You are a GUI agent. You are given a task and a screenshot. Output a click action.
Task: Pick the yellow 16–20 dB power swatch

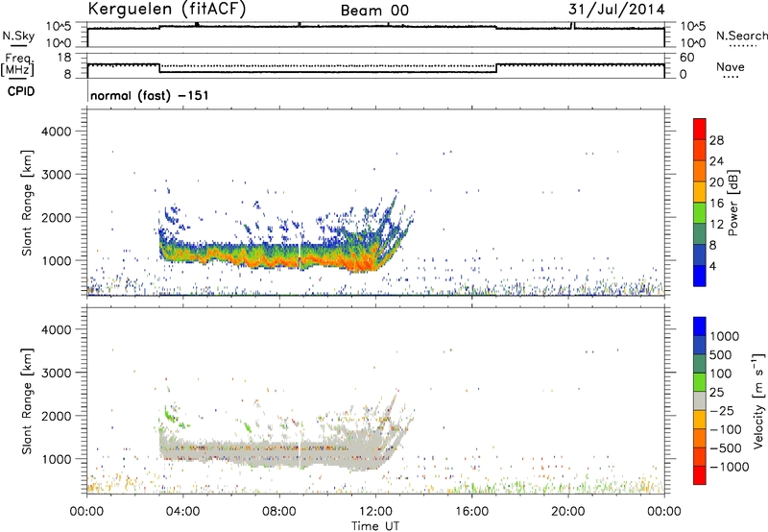click(x=700, y=192)
